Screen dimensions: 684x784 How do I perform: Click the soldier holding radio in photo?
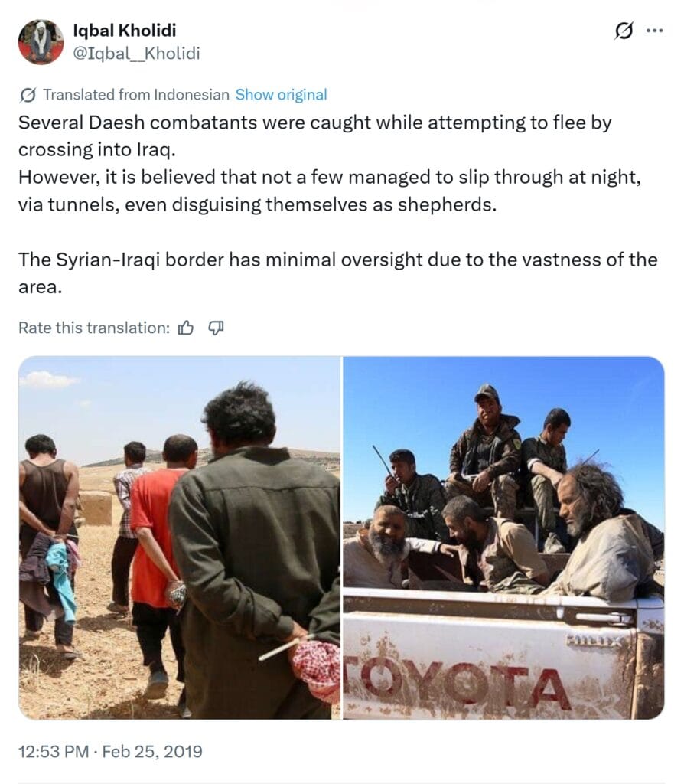click(411, 492)
